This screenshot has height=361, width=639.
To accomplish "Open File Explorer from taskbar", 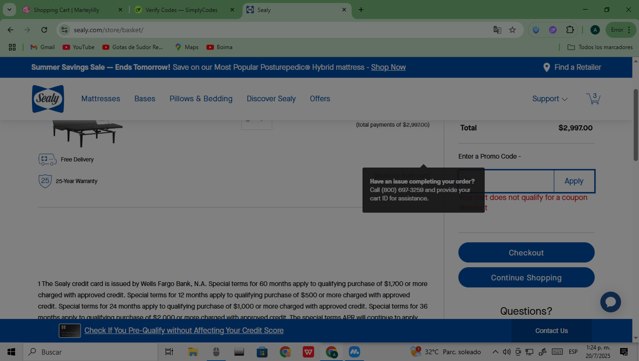I will (192, 352).
